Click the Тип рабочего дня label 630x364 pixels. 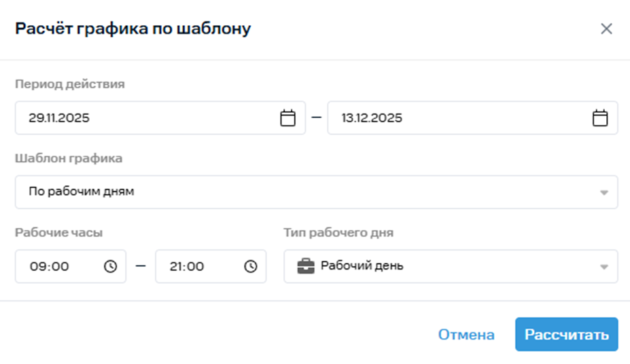(x=338, y=232)
